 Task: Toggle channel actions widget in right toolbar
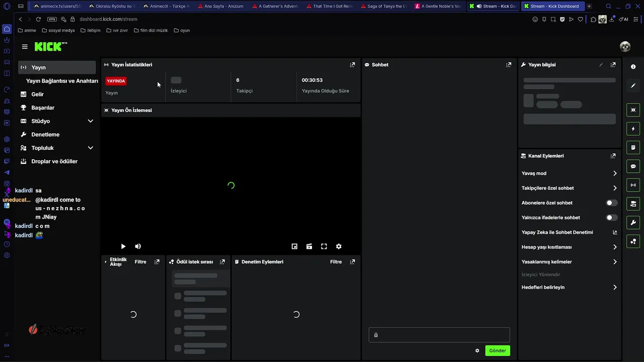pos(633,204)
